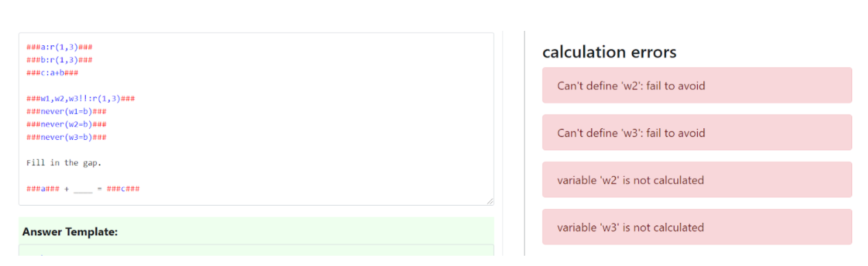This screenshot has width=868, height=266.
Task: Click the ###a### placeholder in the equation line
Action: pyautogui.click(x=43, y=189)
